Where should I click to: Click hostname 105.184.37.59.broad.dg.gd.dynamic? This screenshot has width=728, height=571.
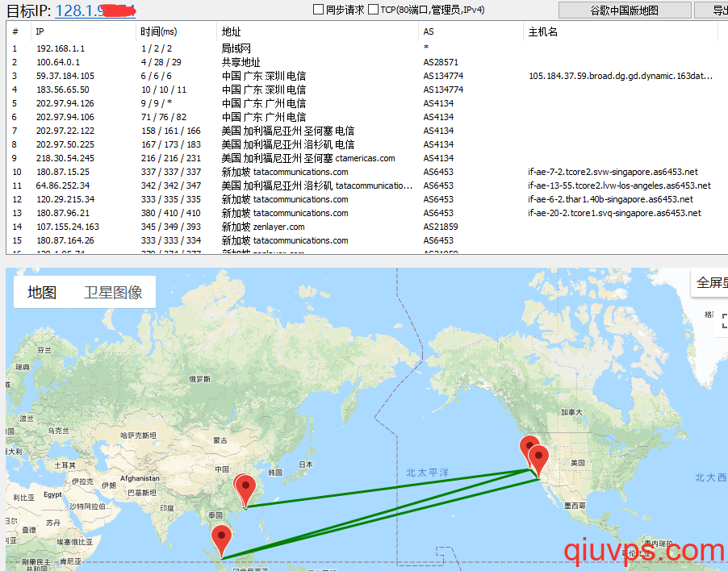(x=621, y=76)
